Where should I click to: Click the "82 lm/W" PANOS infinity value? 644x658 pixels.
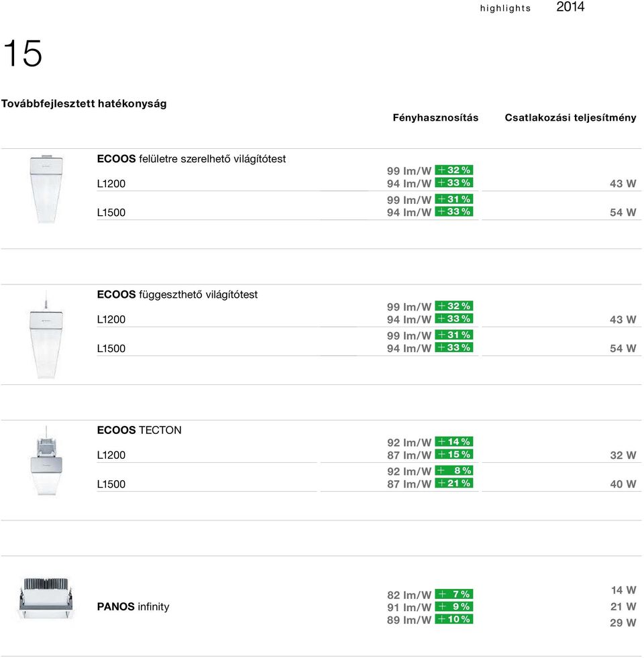409,595
